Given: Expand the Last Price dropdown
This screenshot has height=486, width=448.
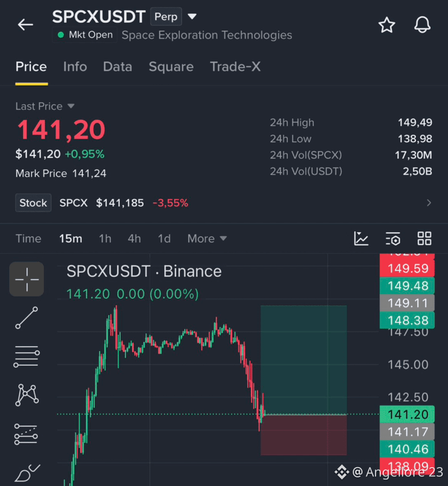Looking at the screenshot, I should point(45,106).
